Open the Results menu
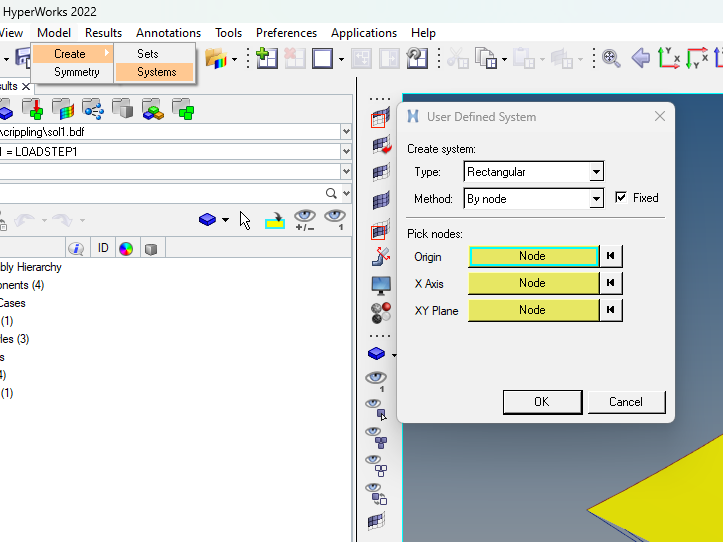The height and width of the screenshot is (542, 723). [x=103, y=33]
